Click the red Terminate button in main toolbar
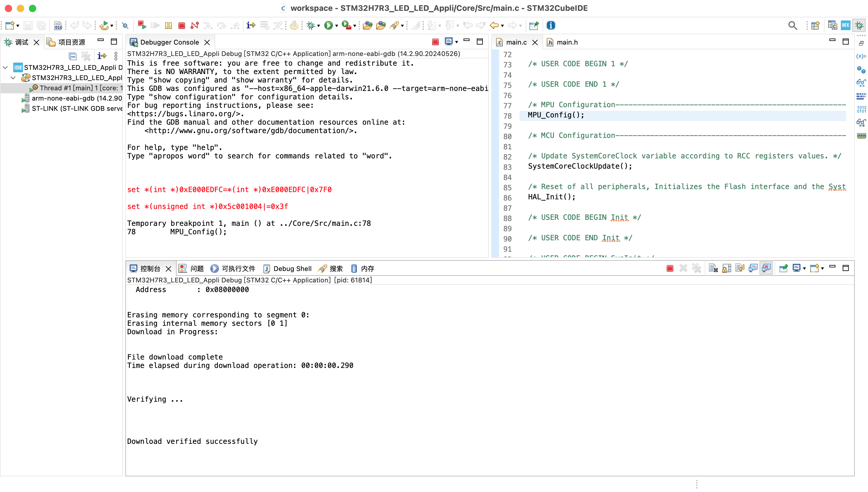Screen dimensions: 868x492 click(181, 25)
